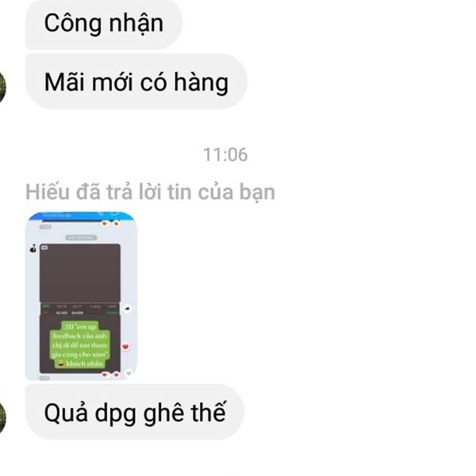Tap the red heart reaction beside green caption
Viewport: 476px width, 476px height.
(125, 347)
